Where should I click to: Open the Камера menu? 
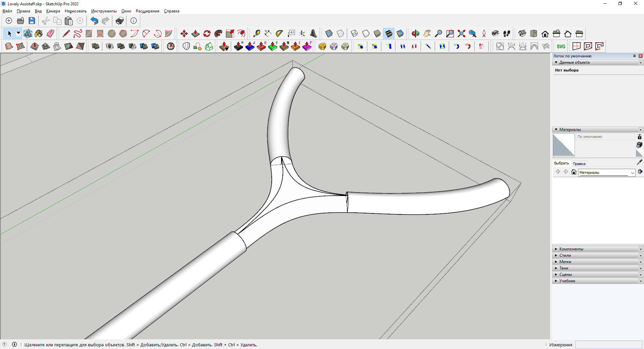coord(53,11)
